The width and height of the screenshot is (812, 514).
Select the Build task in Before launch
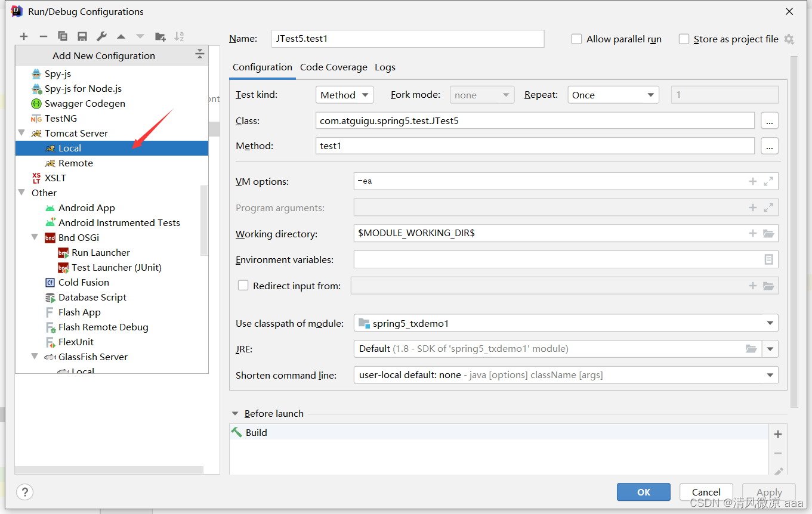pyautogui.click(x=499, y=433)
